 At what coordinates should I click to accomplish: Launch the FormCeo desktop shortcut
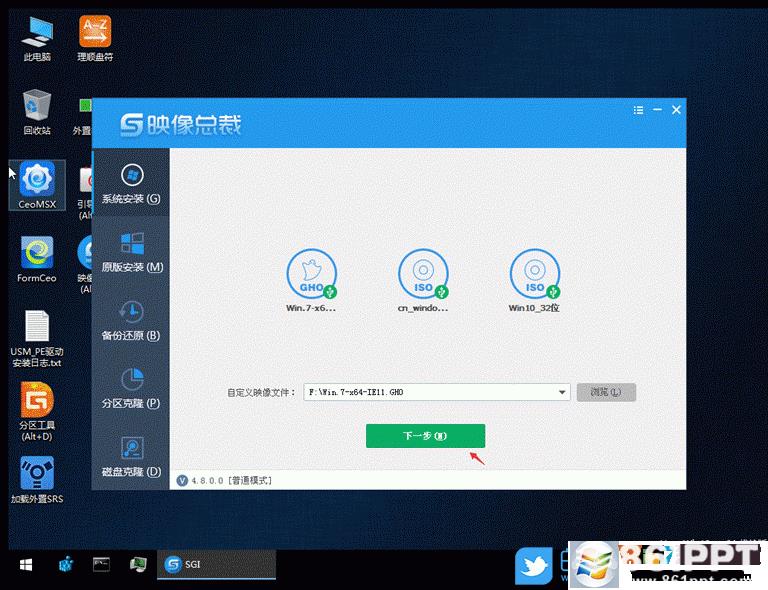click(x=37, y=259)
